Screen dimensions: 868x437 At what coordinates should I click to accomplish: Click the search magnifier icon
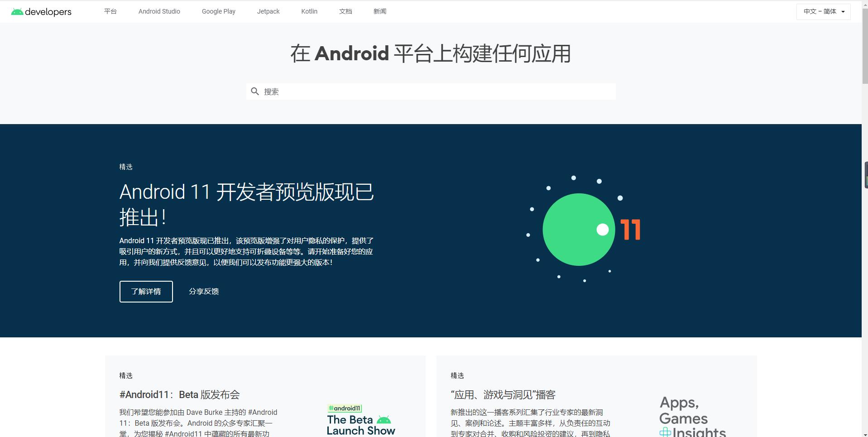click(255, 91)
